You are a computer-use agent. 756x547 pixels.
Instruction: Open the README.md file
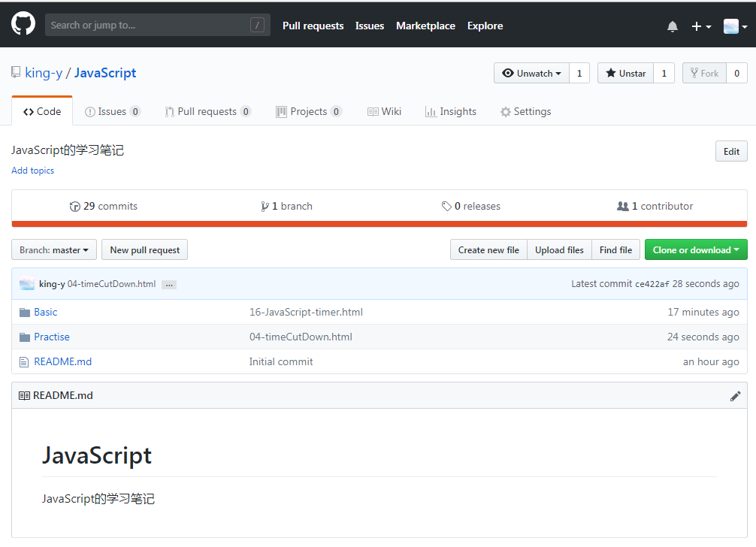62,361
